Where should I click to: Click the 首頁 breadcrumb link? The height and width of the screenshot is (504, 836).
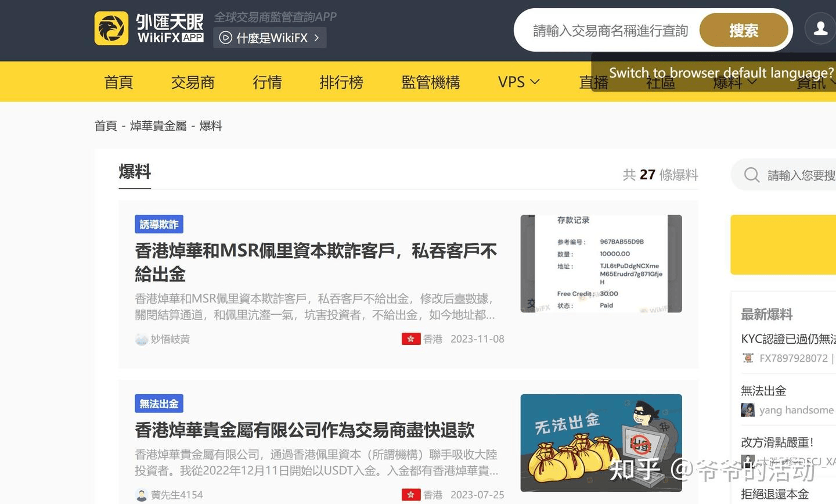(106, 126)
